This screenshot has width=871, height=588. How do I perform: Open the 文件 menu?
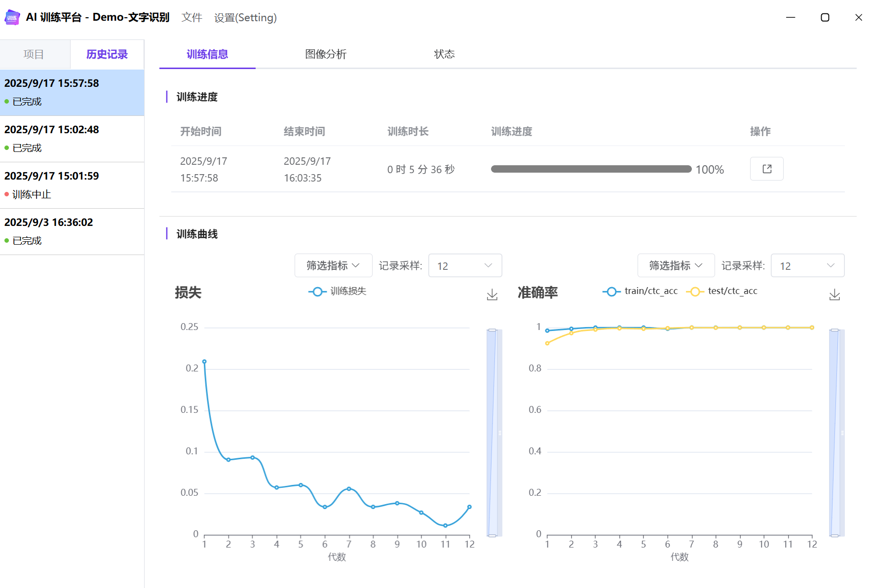click(191, 18)
